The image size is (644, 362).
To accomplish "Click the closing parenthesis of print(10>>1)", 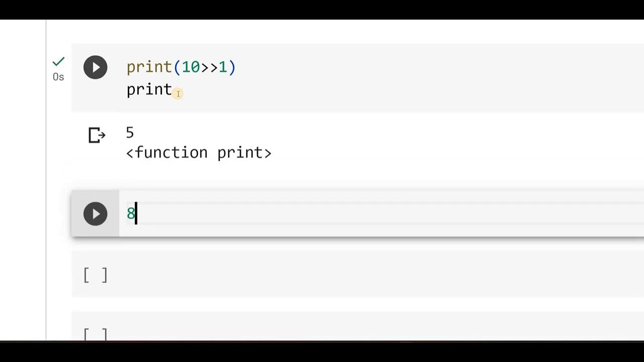I will pyautogui.click(x=232, y=67).
